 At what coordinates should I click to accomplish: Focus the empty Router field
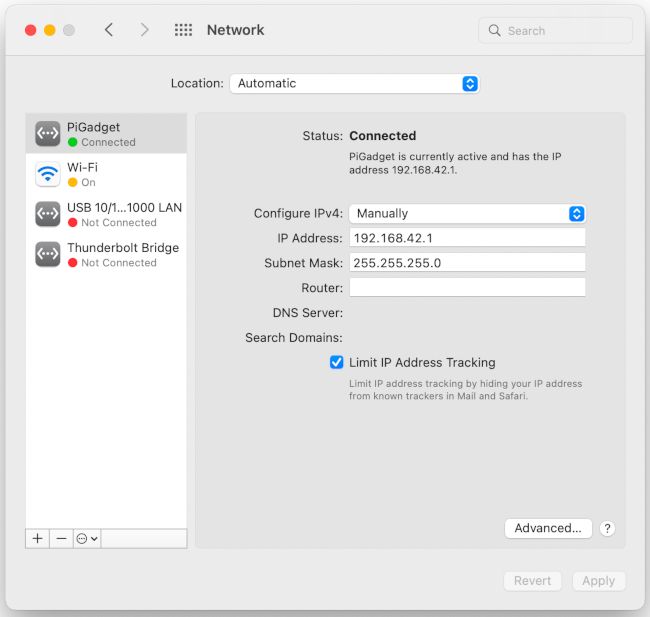coord(466,288)
